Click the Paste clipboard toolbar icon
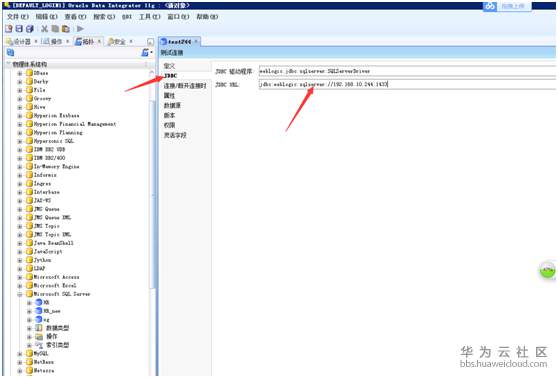Screen dimensions: 558x378 click(x=66, y=29)
